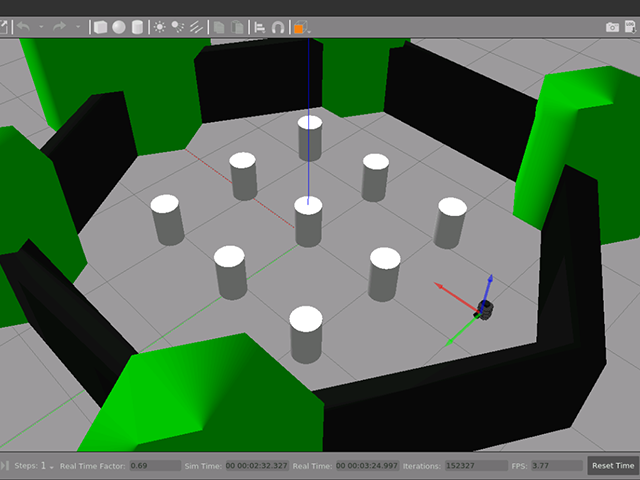Screen dimensions: 640x480
Task: Click the Real Time Factor field
Action: [155, 466]
